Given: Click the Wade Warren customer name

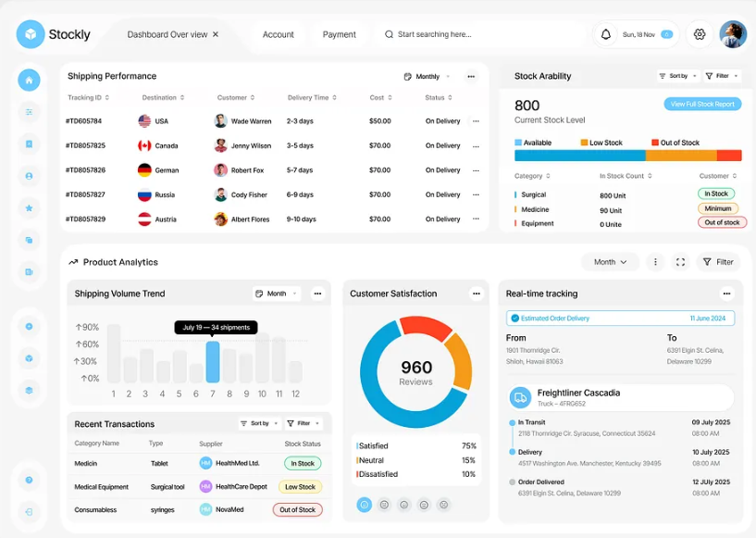Looking at the screenshot, I should [x=251, y=121].
